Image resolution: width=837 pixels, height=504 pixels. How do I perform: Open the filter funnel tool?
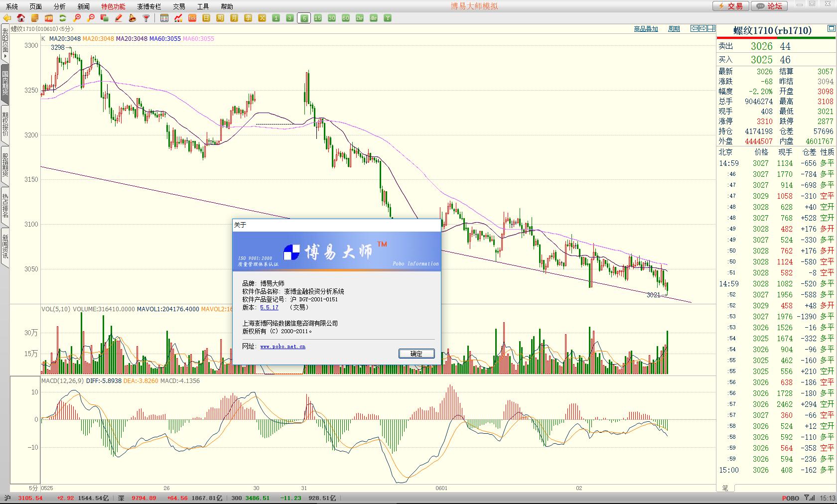(146, 18)
